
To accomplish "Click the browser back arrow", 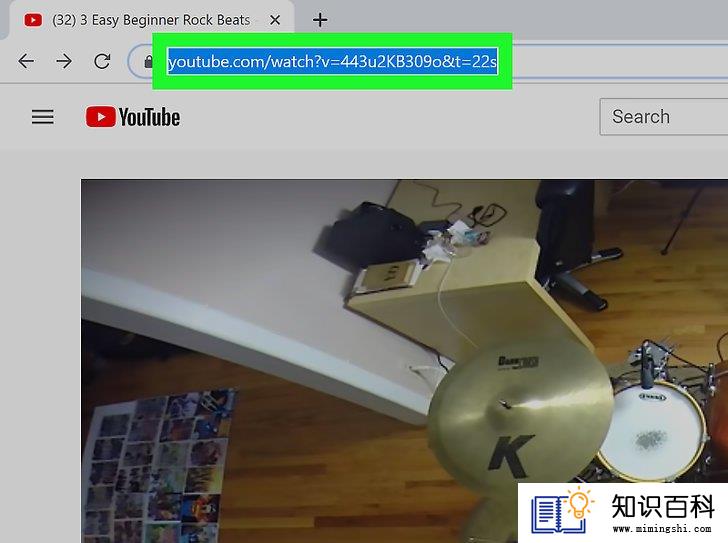I will coord(26,61).
